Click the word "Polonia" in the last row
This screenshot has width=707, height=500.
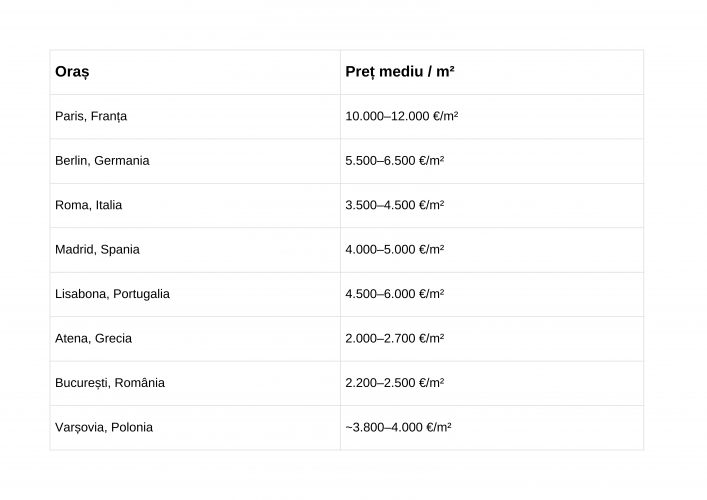click(x=132, y=427)
